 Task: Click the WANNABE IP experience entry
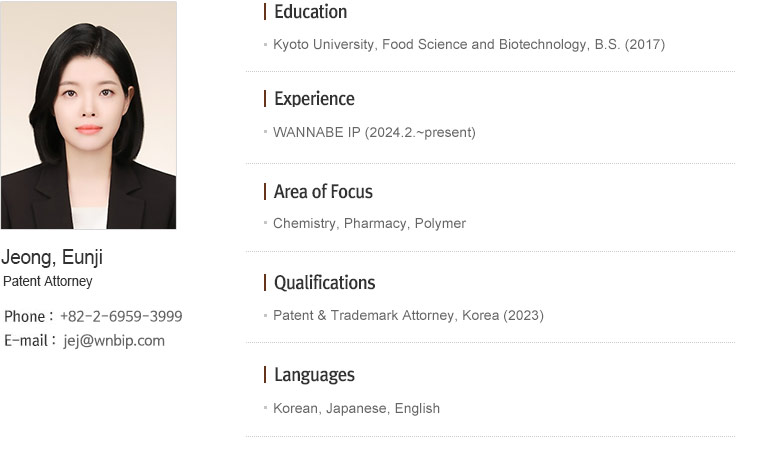pyautogui.click(x=374, y=132)
